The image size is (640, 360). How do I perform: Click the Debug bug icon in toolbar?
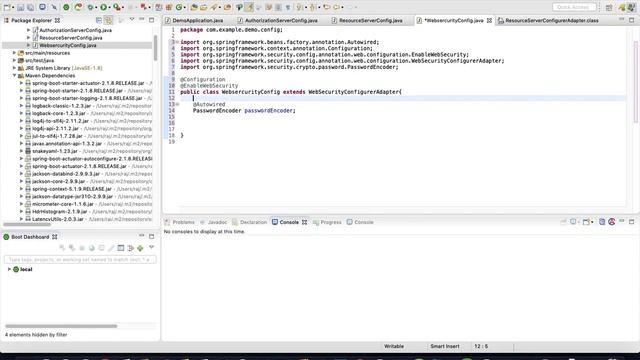point(91,7)
